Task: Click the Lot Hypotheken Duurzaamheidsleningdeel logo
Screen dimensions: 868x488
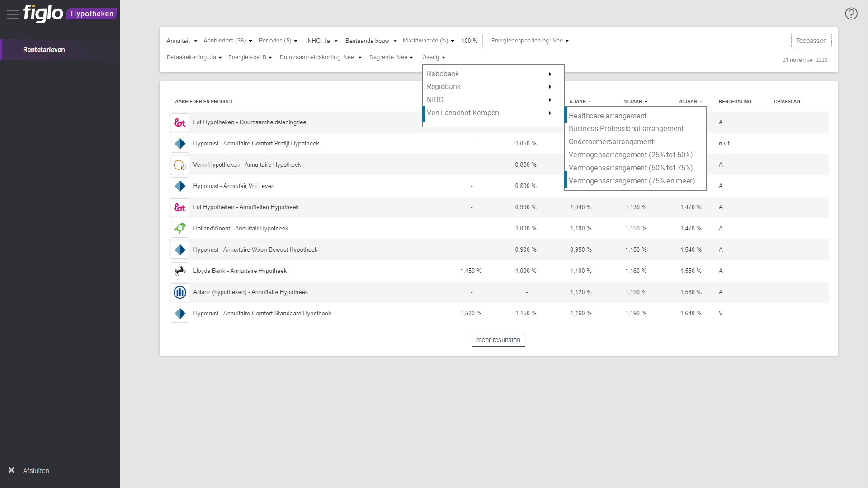Action: click(180, 122)
